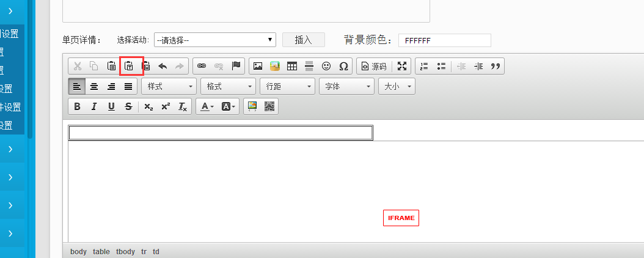This screenshot has width=644, height=258.
Task: Click the anchor flag icon
Action: pyautogui.click(x=236, y=66)
